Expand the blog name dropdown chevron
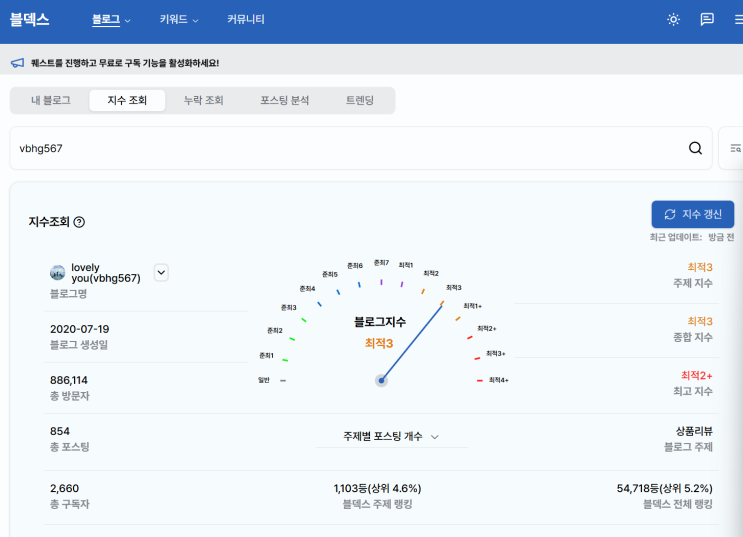Screen dimensions: 743x537 tap(161, 273)
